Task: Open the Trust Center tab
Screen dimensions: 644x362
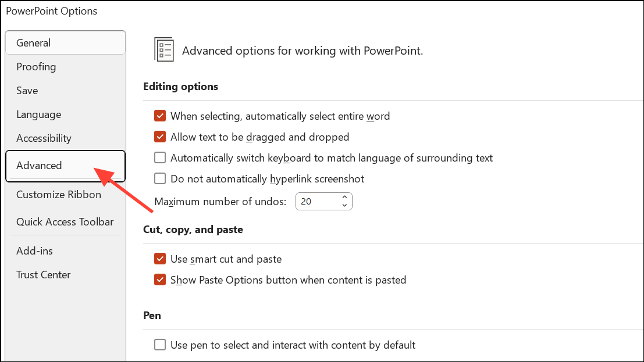Action: 44,275
